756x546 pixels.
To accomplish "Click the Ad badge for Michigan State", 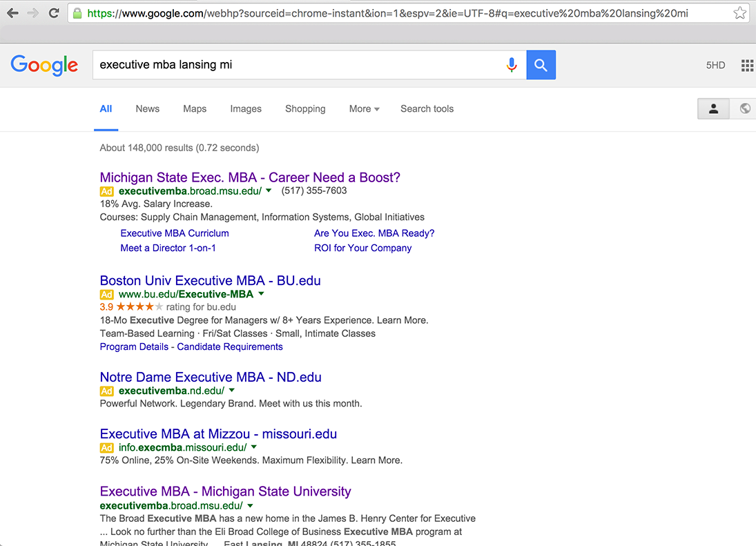I will [106, 191].
